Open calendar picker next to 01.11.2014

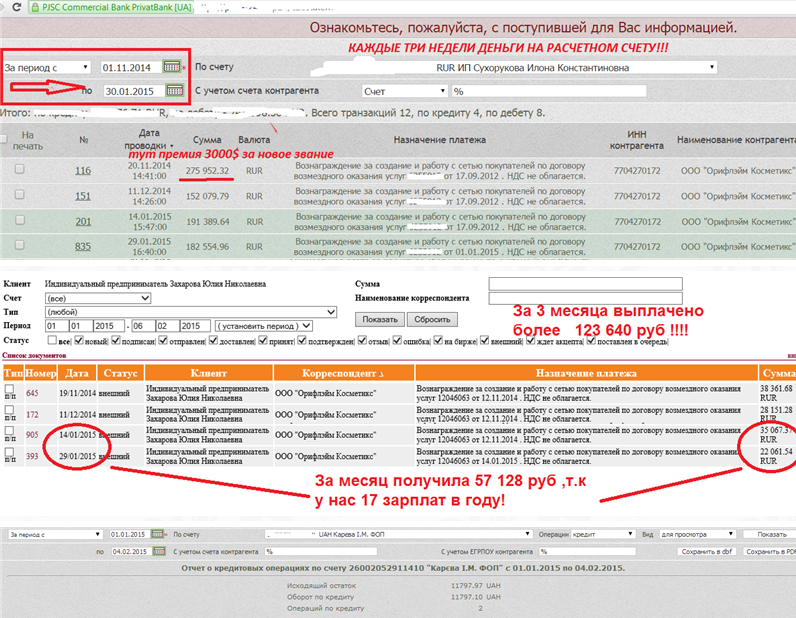[x=171, y=67]
